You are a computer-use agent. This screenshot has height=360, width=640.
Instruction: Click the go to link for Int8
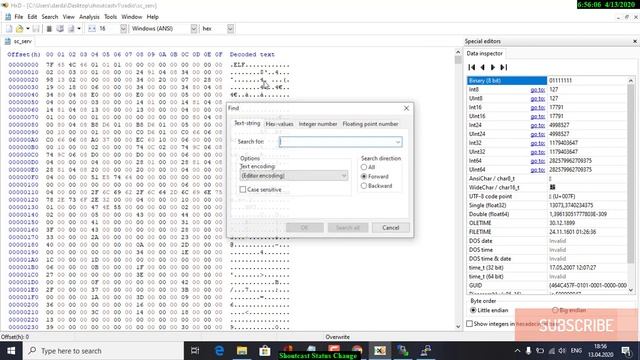(538, 90)
